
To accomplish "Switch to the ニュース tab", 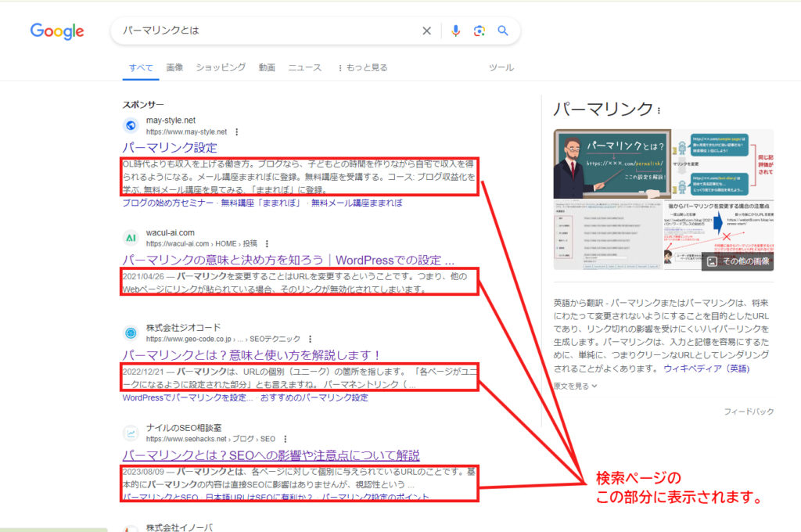I will tap(304, 68).
